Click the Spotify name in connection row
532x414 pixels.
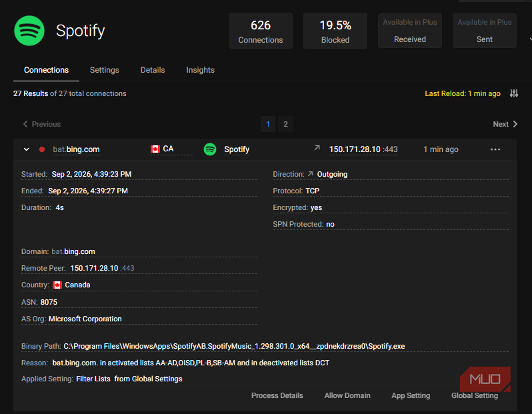click(237, 149)
